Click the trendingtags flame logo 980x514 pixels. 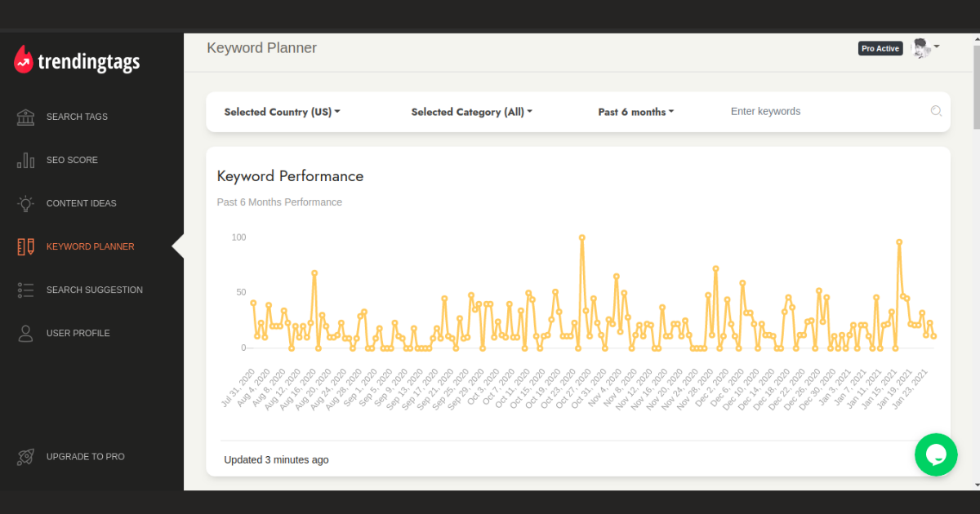24,60
